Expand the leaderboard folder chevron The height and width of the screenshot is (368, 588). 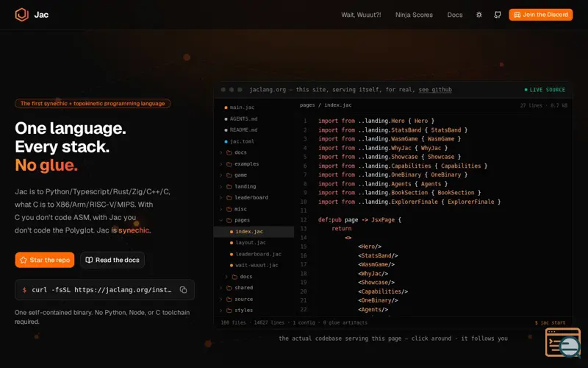point(221,197)
